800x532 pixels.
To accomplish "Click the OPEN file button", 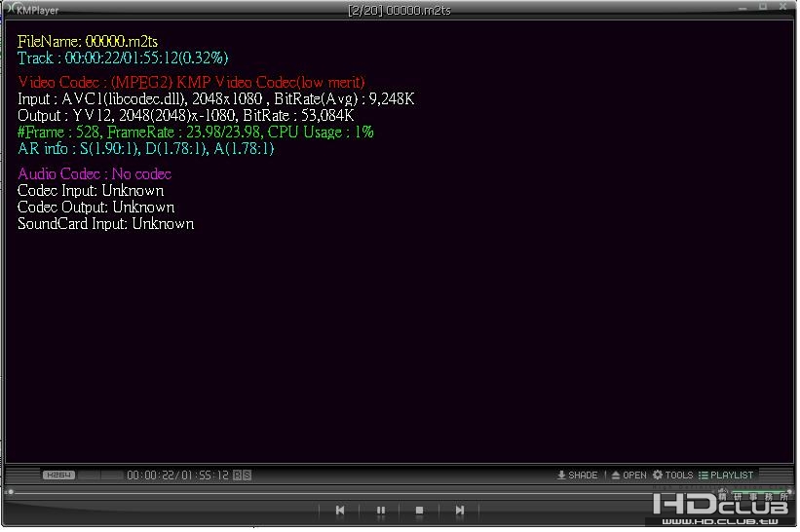I will pyautogui.click(x=630, y=476).
